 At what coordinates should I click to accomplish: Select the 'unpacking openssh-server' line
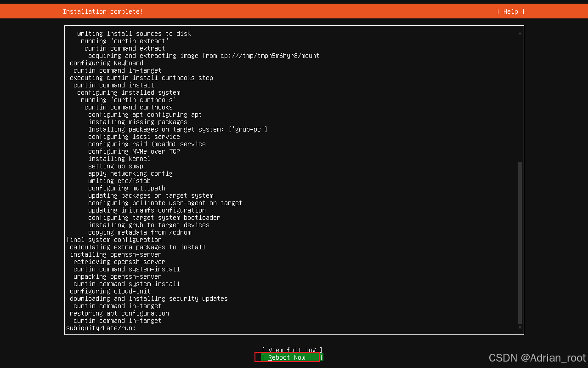pos(118,276)
